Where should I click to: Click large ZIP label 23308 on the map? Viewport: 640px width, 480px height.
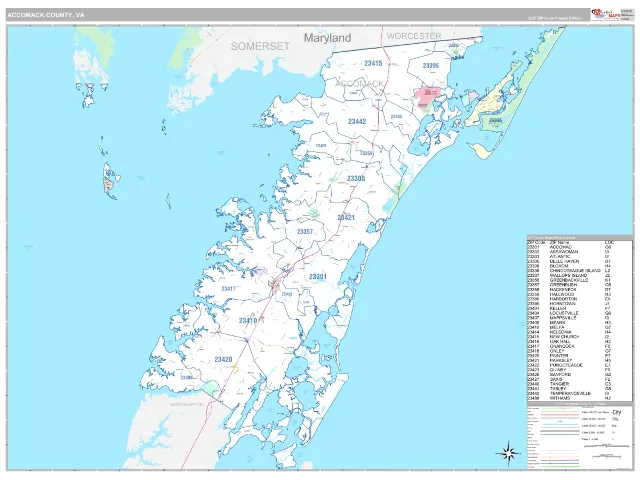356,179
